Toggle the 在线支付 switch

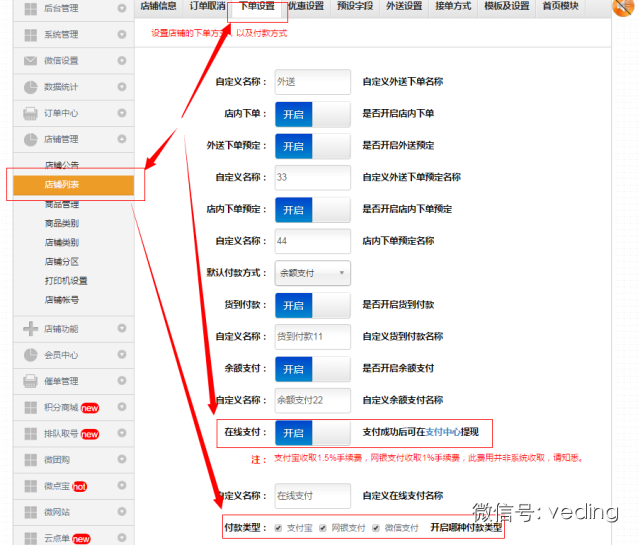click(x=313, y=433)
